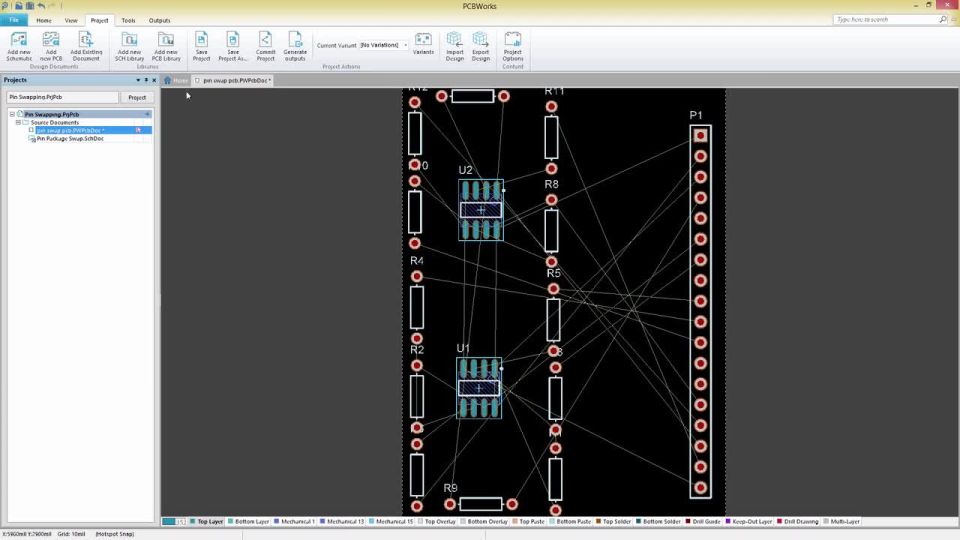Viewport: 960px width, 540px height.
Task: Select the Project ribbon tab
Action: (99, 20)
